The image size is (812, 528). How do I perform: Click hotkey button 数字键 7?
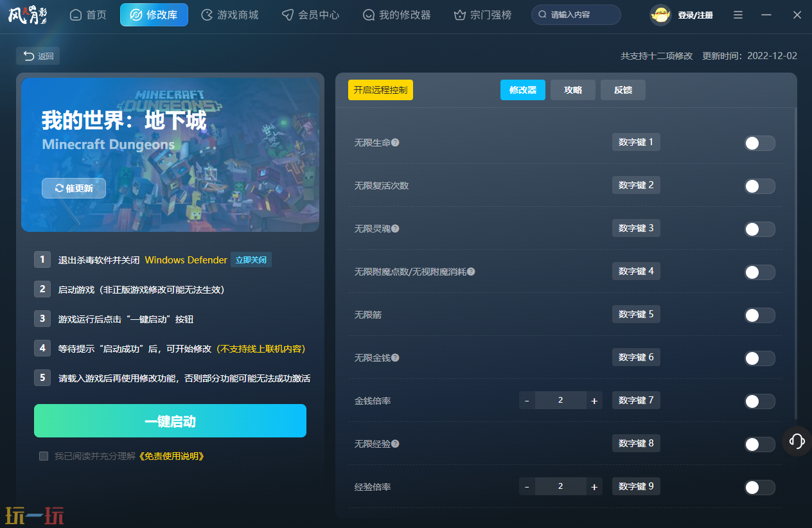636,400
